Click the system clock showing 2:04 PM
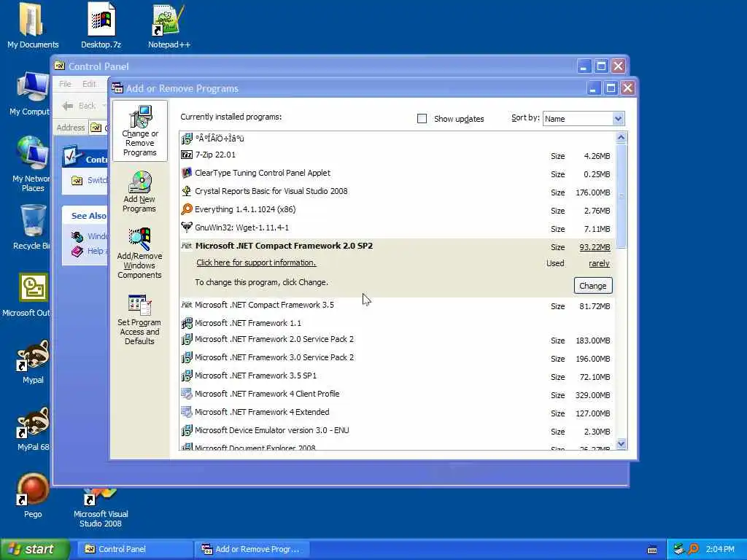 pyautogui.click(x=720, y=549)
